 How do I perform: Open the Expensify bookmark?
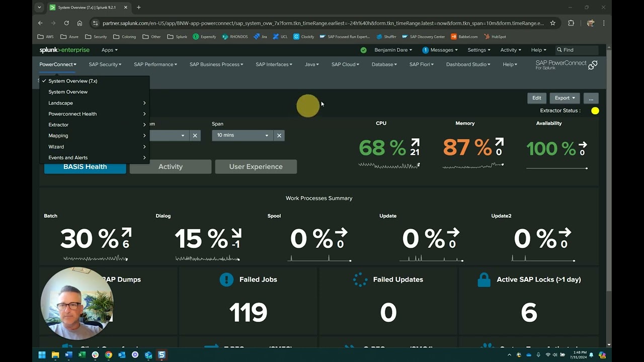[204, 37]
